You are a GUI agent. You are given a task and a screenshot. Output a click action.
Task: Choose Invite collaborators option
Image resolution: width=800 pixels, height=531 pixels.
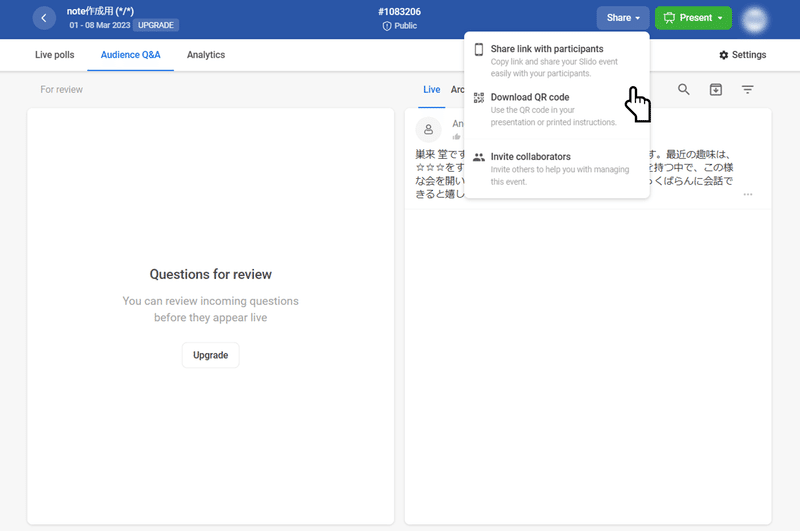click(557, 169)
